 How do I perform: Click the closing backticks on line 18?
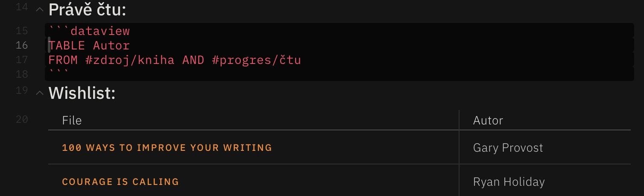pyautogui.click(x=59, y=74)
